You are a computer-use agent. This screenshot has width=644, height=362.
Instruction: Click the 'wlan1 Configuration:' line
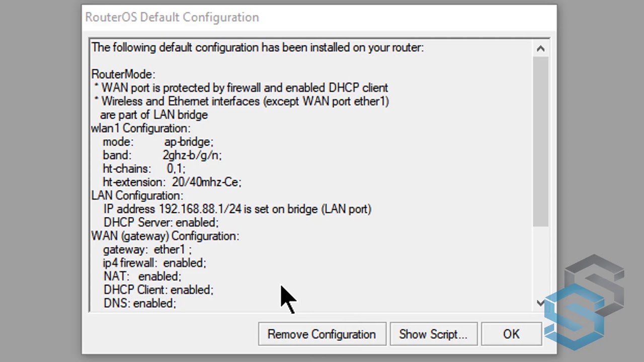tap(141, 128)
